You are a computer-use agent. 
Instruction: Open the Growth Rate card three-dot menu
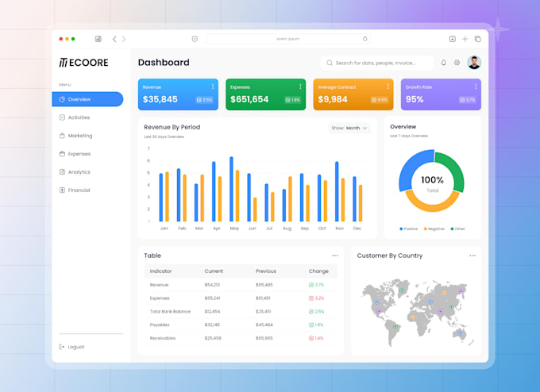pos(476,86)
